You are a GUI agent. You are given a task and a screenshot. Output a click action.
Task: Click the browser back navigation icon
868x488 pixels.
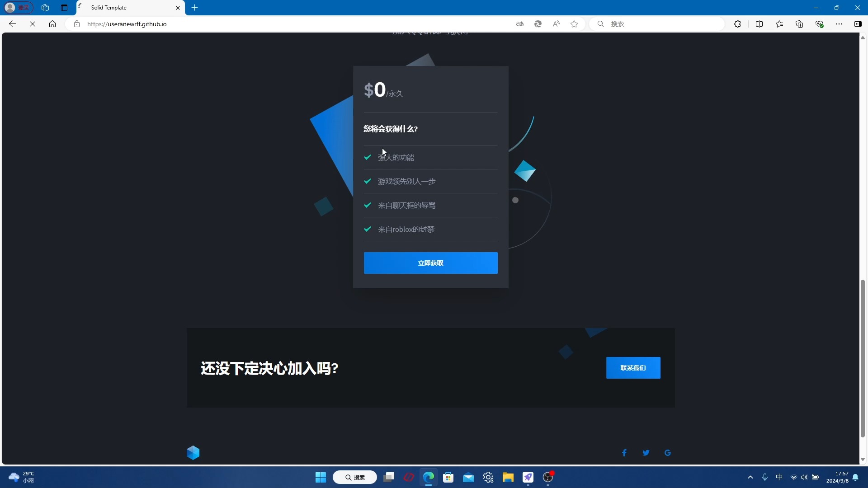tap(13, 24)
